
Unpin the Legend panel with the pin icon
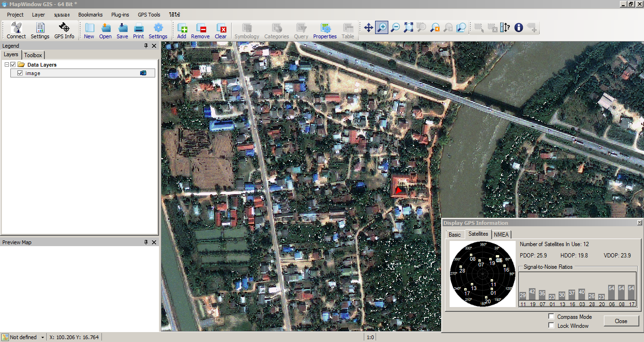click(x=146, y=45)
